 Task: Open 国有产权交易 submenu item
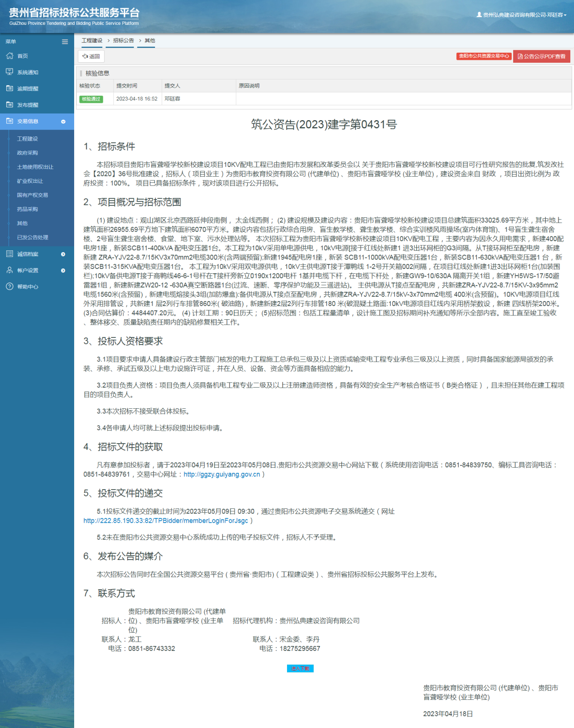point(33,195)
